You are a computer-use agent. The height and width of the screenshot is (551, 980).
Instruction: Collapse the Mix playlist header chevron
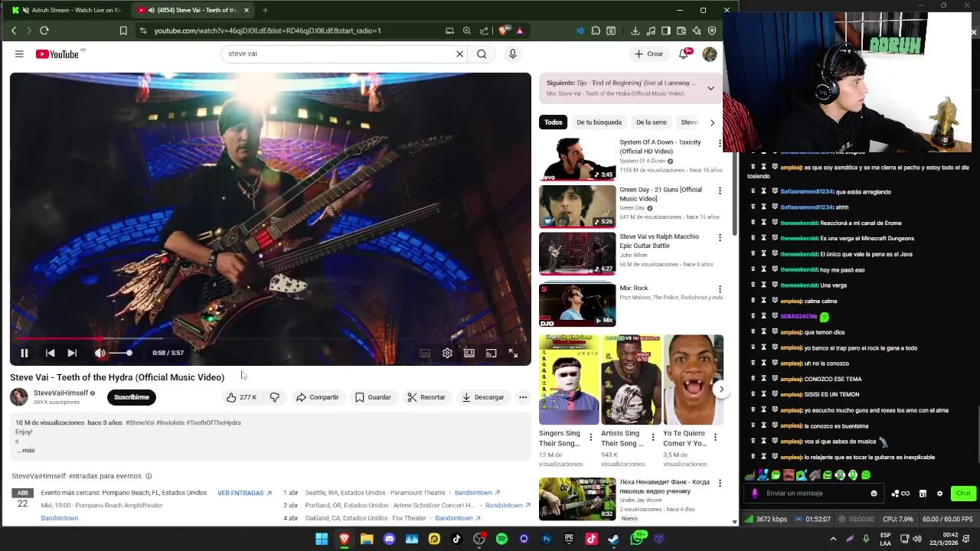click(x=710, y=88)
